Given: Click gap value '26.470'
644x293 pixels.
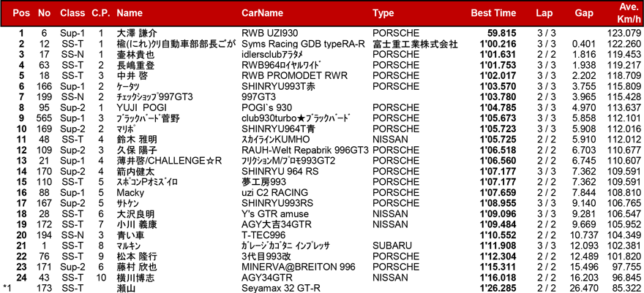Looking at the screenshot, I should pos(585,289).
